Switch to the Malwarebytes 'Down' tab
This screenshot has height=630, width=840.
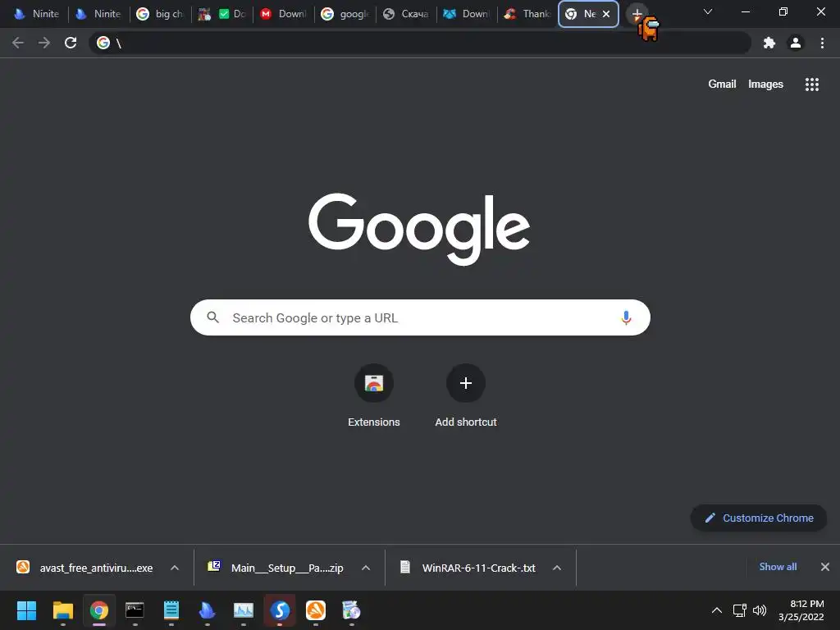click(468, 14)
